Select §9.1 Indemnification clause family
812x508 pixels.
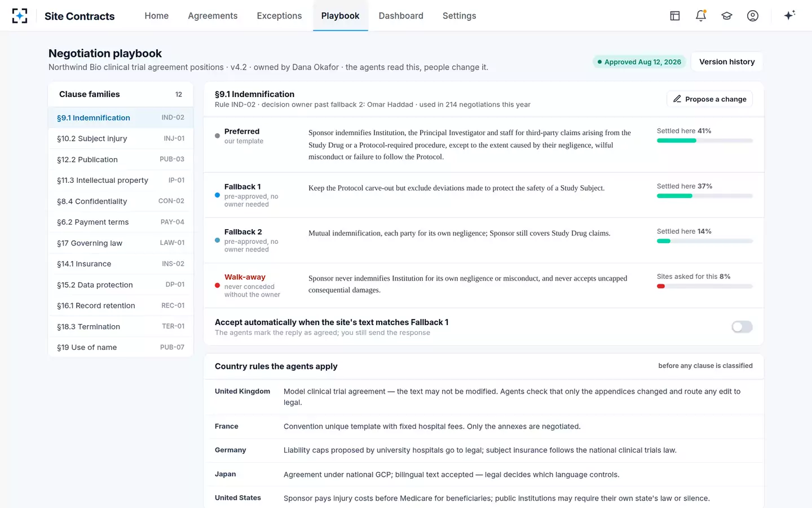[x=121, y=117]
